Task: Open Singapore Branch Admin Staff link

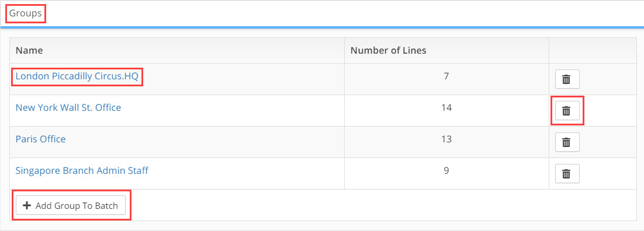Action: click(x=82, y=171)
